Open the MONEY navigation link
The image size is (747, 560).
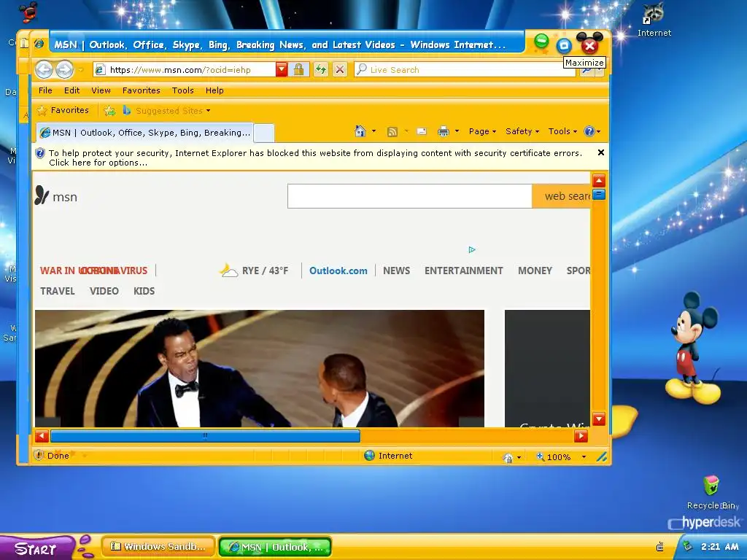[535, 271]
